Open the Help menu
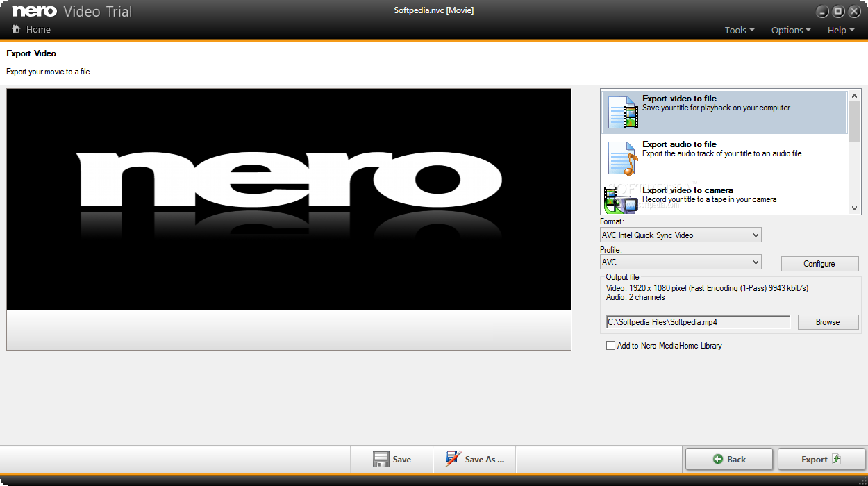 pyautogui.click(x=841, y=30)
